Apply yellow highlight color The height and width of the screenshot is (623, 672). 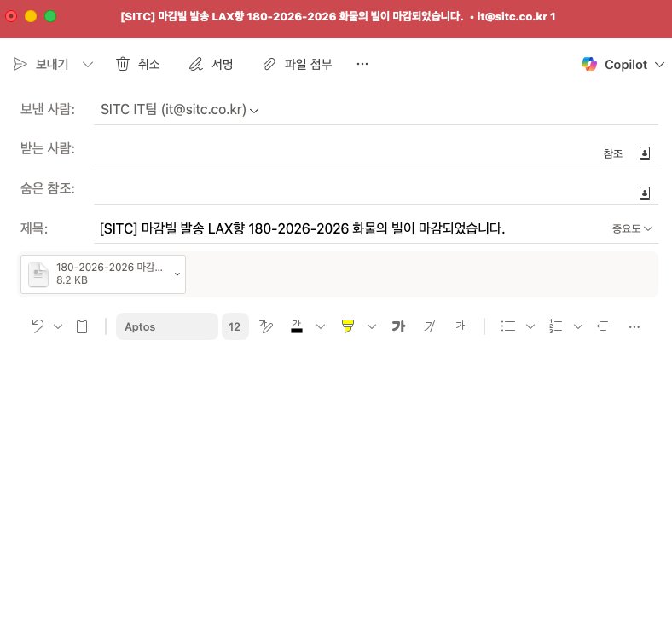point(348,326)
